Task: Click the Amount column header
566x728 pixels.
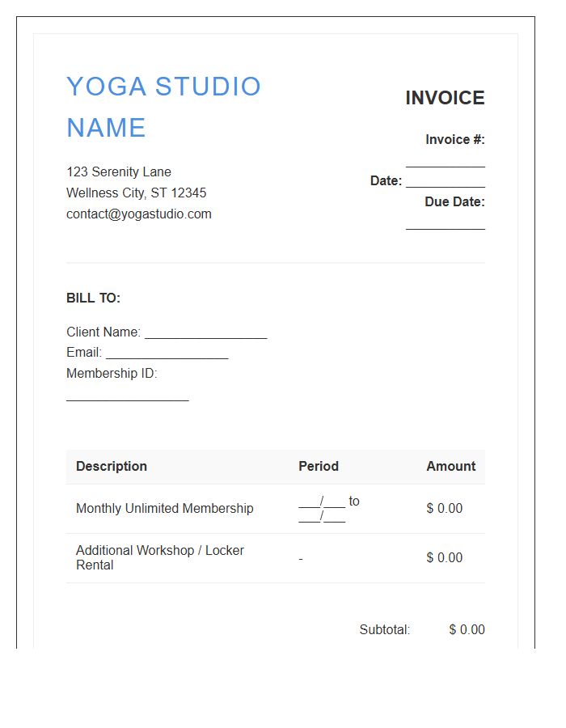Action: [x=451, y=466]
